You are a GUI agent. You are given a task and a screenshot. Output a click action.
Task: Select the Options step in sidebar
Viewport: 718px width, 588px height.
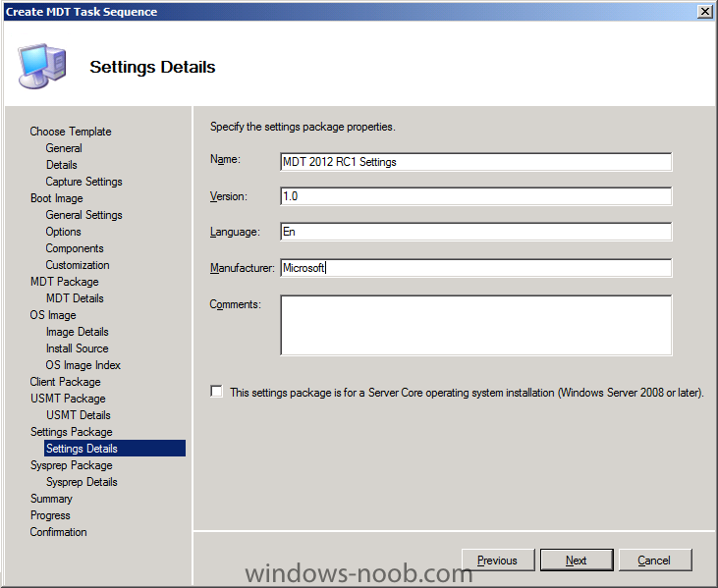click(x=63, y=232)
